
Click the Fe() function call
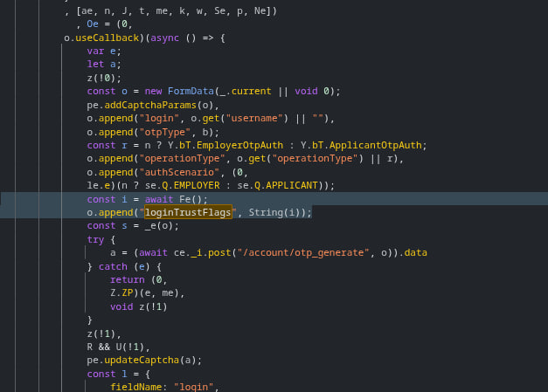[191, 199]
